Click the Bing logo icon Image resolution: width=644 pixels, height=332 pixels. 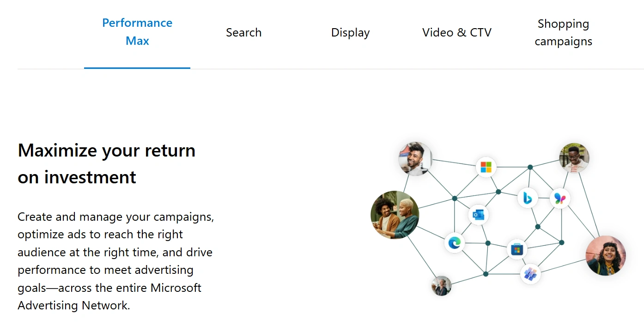(x=527, y=198)
